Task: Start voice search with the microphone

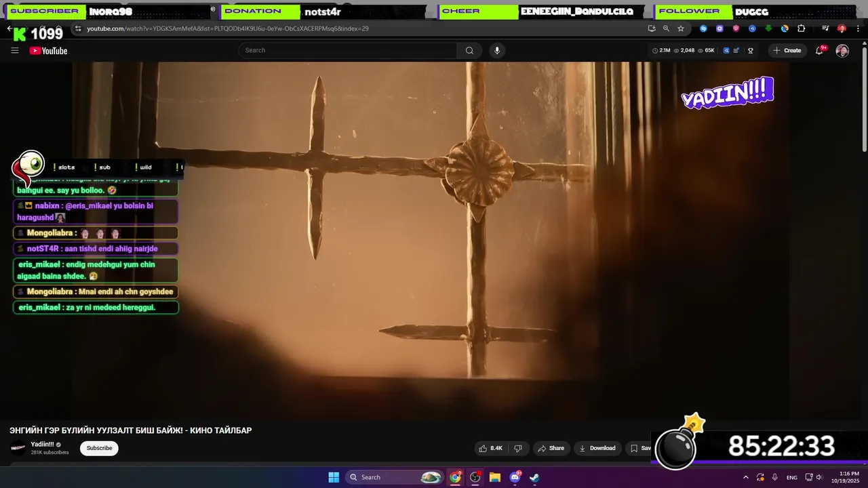Action: tap(497, 50)
